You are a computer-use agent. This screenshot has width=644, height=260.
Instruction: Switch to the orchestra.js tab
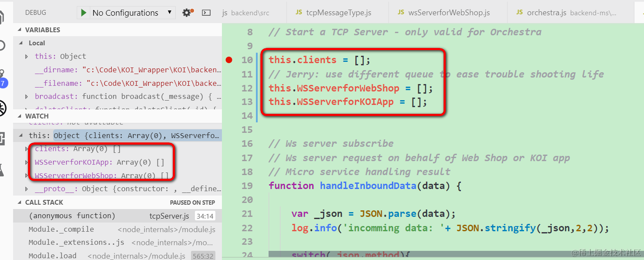[571, 13]
